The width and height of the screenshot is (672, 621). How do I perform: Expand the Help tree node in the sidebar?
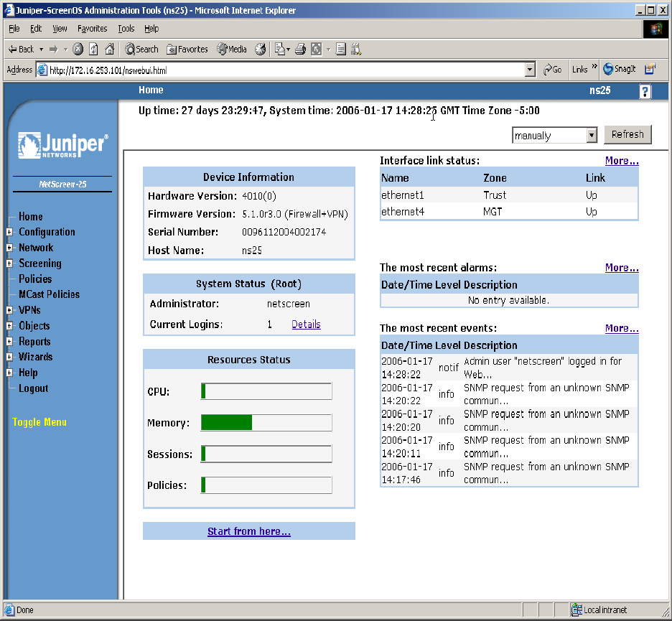click(9, 373)
